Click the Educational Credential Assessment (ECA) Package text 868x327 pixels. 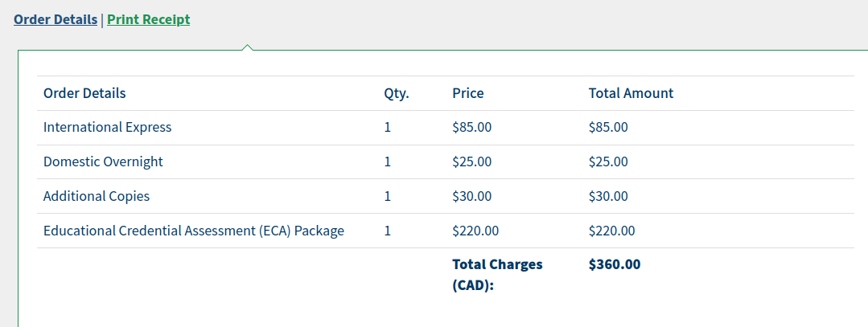(x=194, y=231)
